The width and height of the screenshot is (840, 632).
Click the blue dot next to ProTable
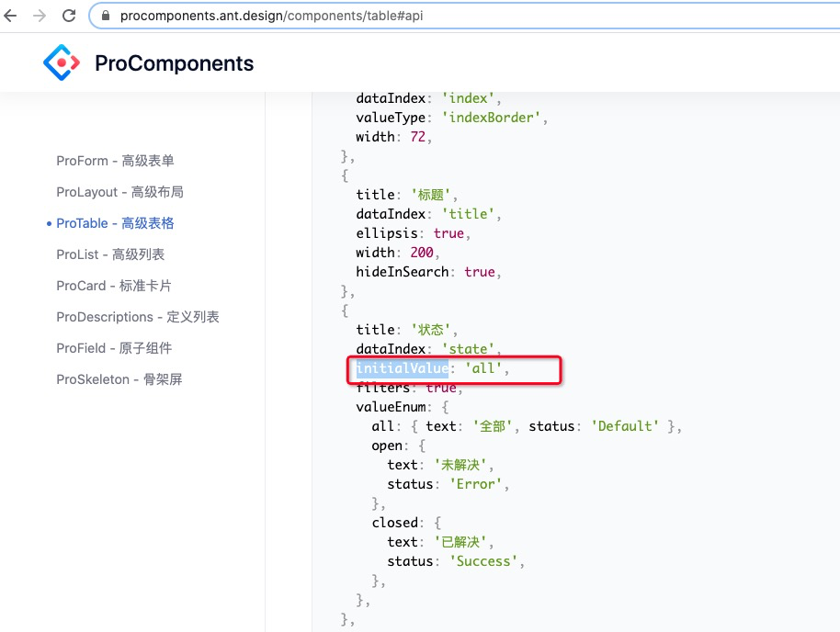click(x=49, y=223)
